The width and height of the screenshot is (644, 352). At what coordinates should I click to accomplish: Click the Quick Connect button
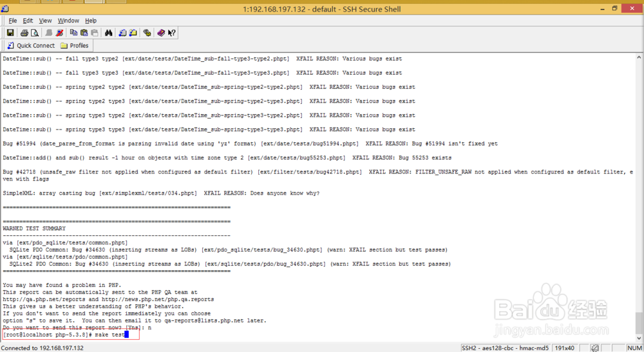(31, 46)
